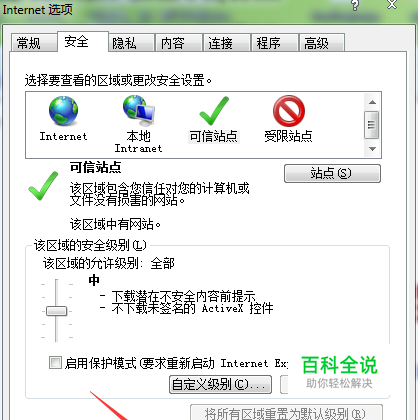418x420 pixels.
Task: Click the 站点(S) button
Action: [x=332, y=173]
